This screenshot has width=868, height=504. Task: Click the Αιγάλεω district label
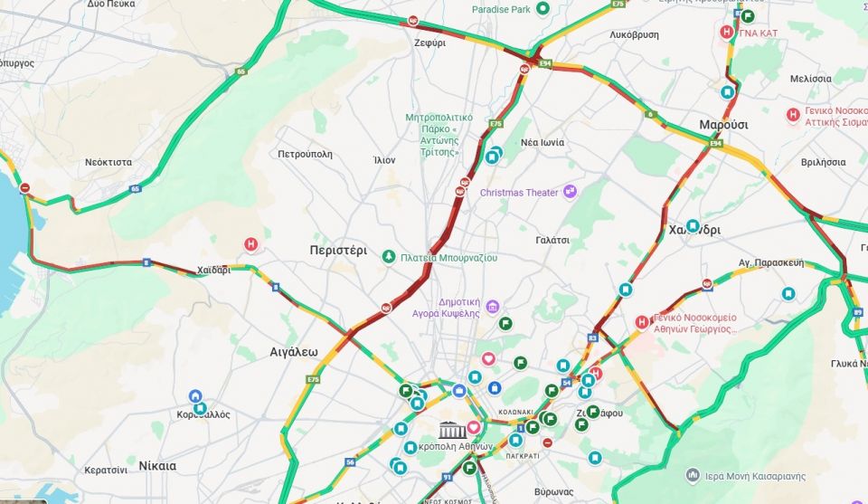[294, 352]
